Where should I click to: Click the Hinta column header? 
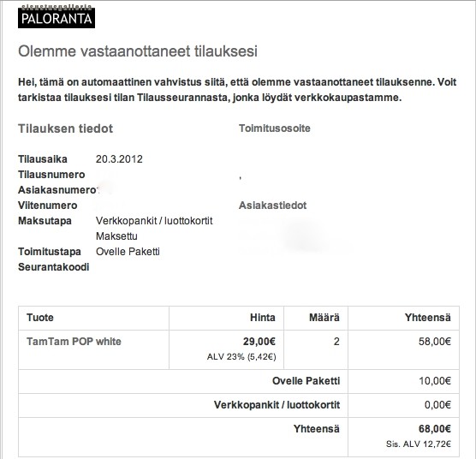tap(263, 318)
